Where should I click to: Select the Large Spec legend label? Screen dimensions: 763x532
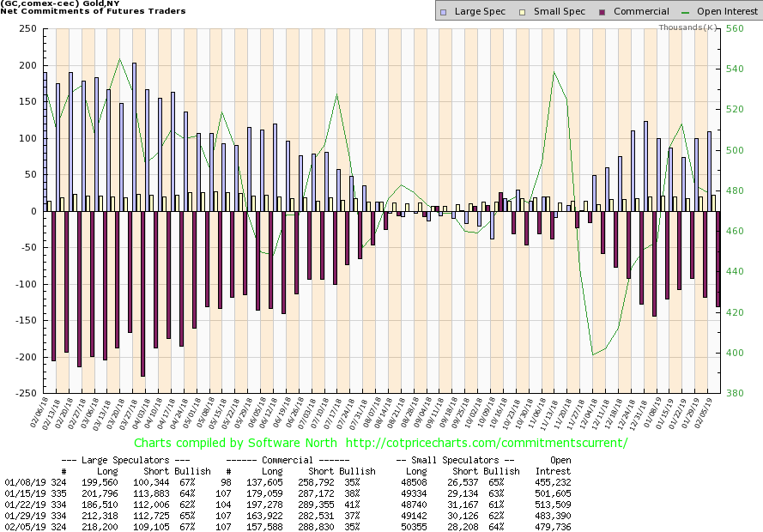pyautogui.click(x=480, y=12)
